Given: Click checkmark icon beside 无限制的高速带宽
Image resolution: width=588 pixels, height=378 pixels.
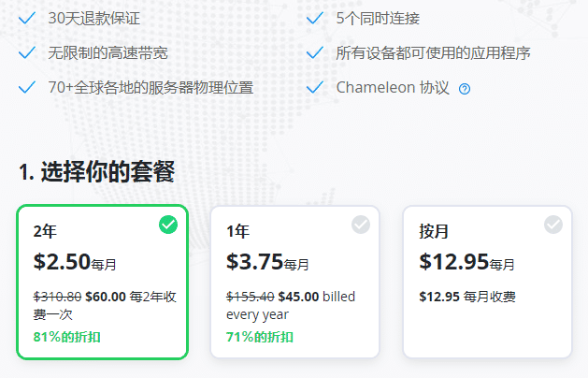Looking at the screenshot, I should tap(26, 52).
